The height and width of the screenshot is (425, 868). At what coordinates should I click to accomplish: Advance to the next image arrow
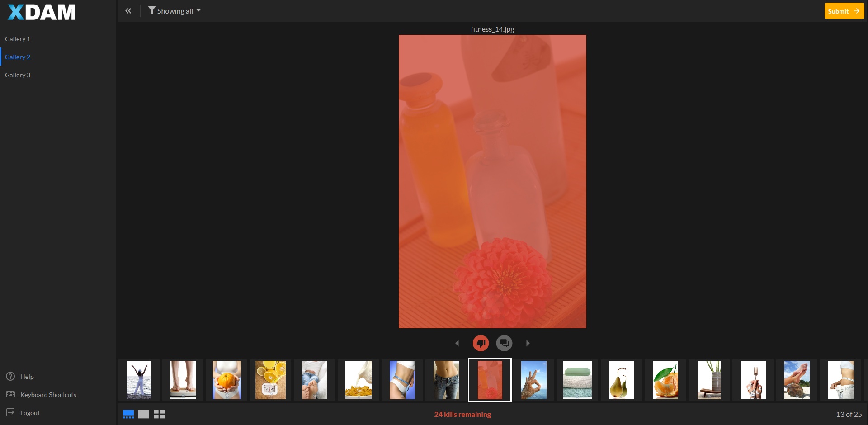528,343
